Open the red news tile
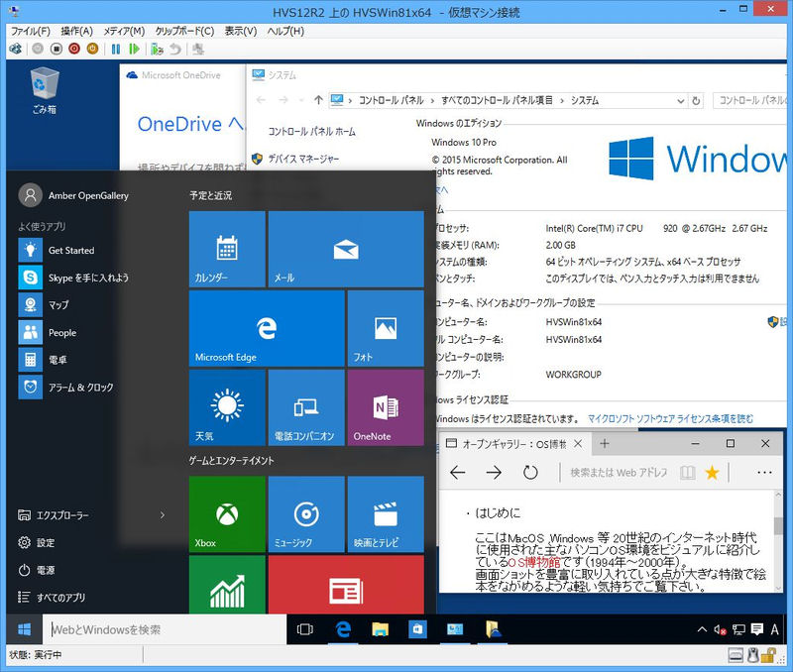This screenshot has width=793, height=672. (x=346, y=585)
